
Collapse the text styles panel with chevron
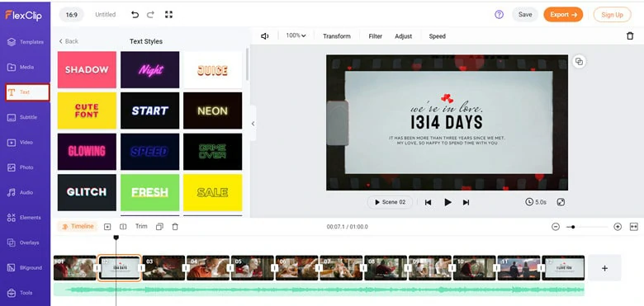click(x=253, y=124)
